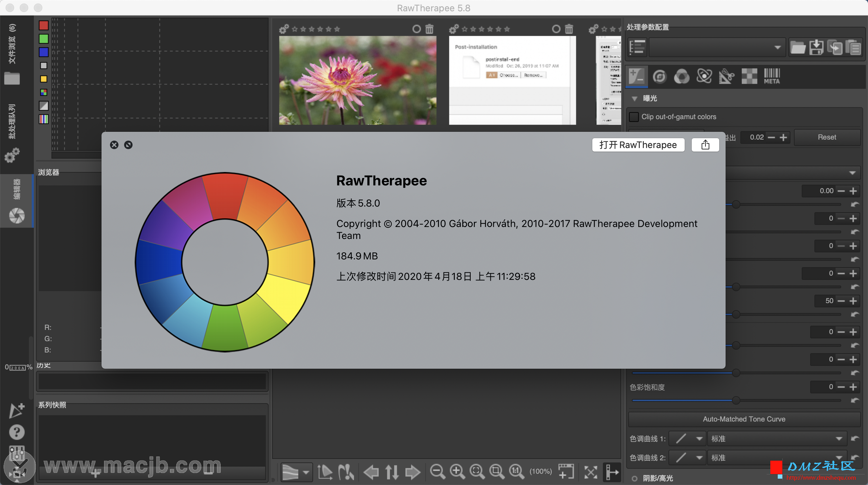Screen dimensions: 868x485
Task: Toggle RGB indicator bar (striped square)
Action: [x=44, y=119]
